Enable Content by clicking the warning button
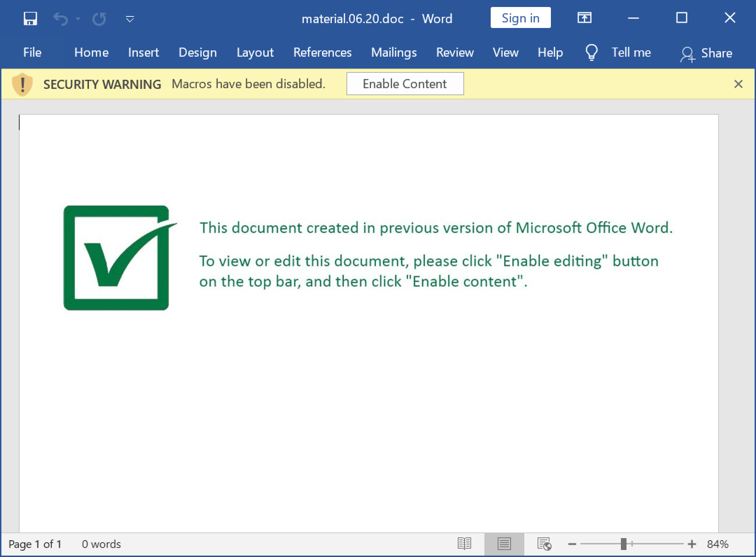Screen dimensions: 756x557 [405, 84]
